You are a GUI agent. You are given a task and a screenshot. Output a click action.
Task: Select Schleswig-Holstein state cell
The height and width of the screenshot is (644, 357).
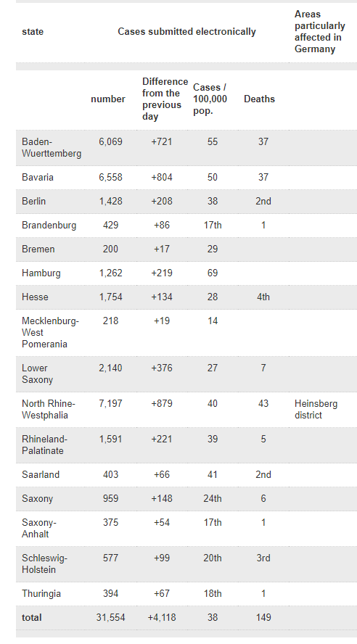pyautogui.click(x=44, y=564)
